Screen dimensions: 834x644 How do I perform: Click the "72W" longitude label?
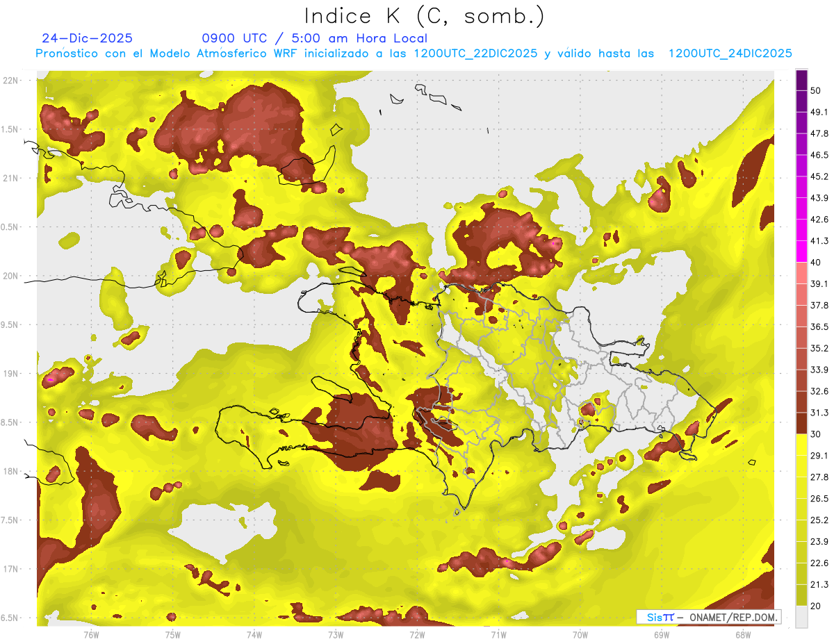pos(417,634)
